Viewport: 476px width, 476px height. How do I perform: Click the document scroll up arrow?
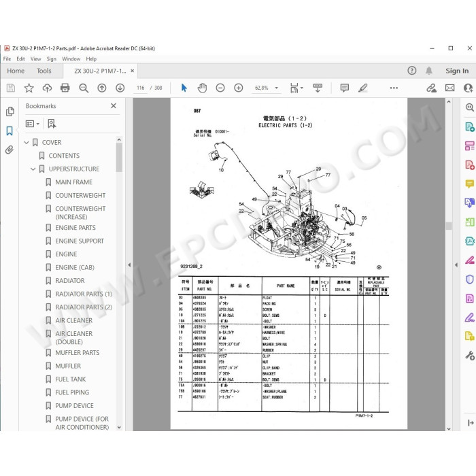449,102
